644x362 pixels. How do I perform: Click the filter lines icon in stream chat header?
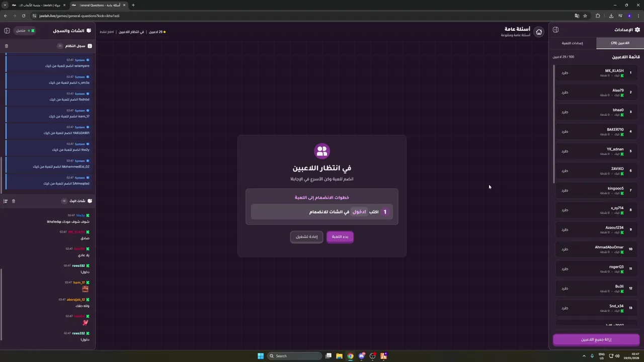click(6, 201)
